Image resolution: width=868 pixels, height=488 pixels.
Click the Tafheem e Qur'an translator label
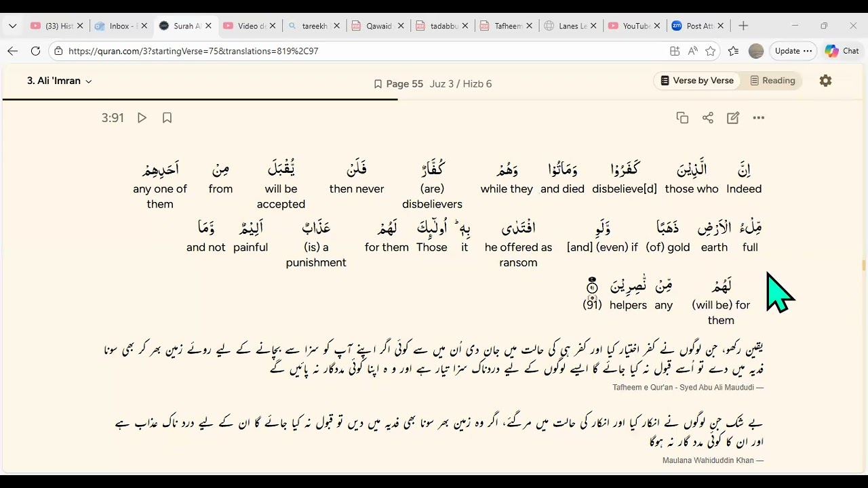pyautogui.click(x=688, y=388)
